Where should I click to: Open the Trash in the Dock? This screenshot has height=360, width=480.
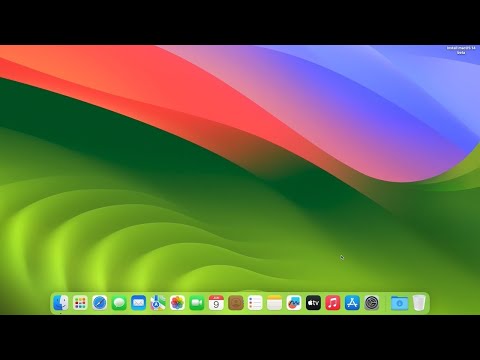coord(419,303)
